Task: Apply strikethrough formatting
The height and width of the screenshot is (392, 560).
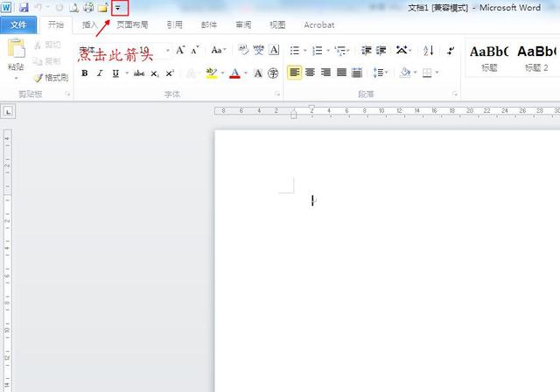Action: coord(138,73)
